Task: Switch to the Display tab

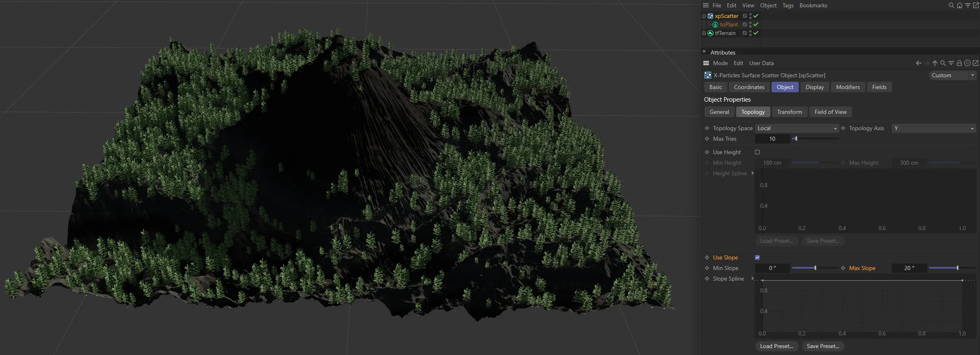Action: click(x=814, y=87)
